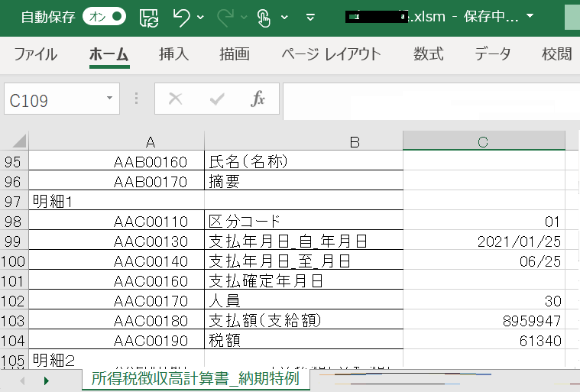Click cell containing AAB00160
580x392 pixels.
[x=116, y=160]
